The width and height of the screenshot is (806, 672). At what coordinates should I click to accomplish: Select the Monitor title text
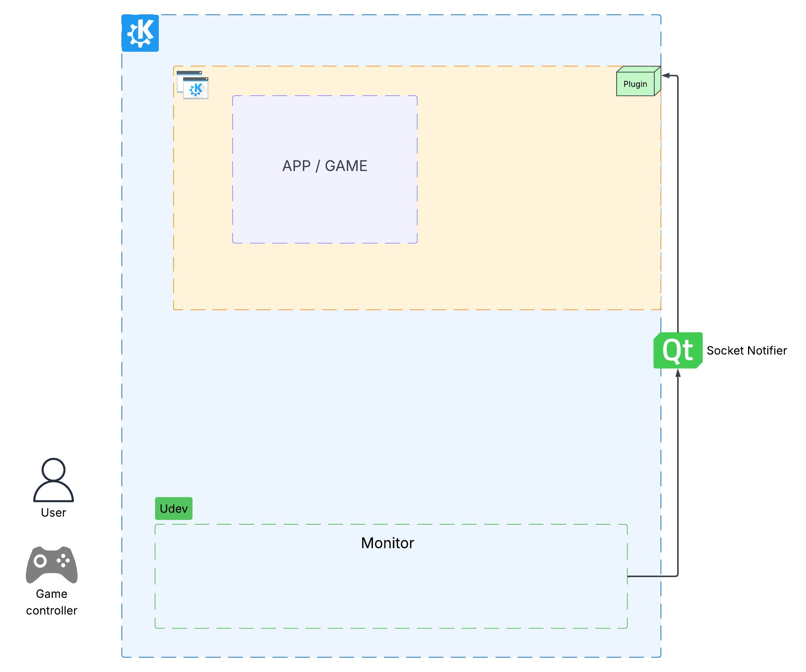(x=387, y=543)
